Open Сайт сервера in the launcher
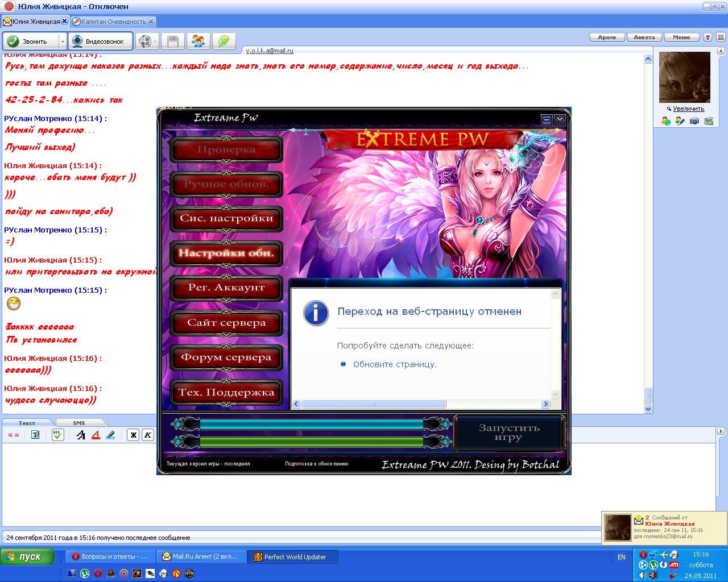The image size is (728, 582). [226, 323]
